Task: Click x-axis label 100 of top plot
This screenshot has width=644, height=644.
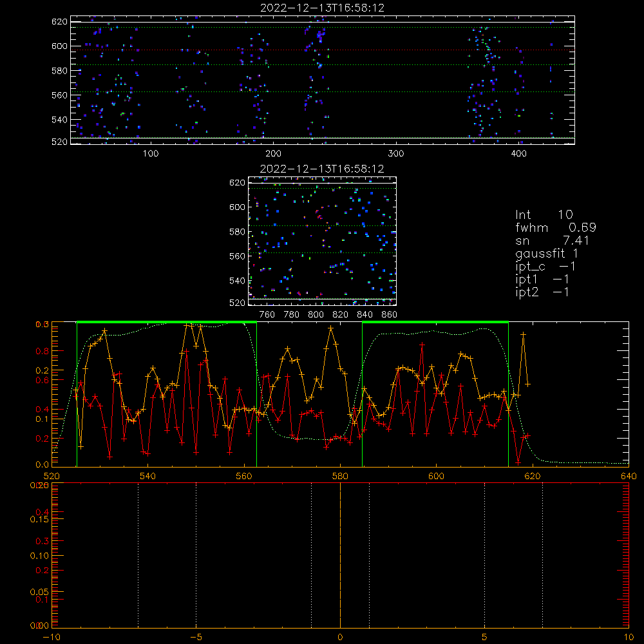Action: (151, 154)
